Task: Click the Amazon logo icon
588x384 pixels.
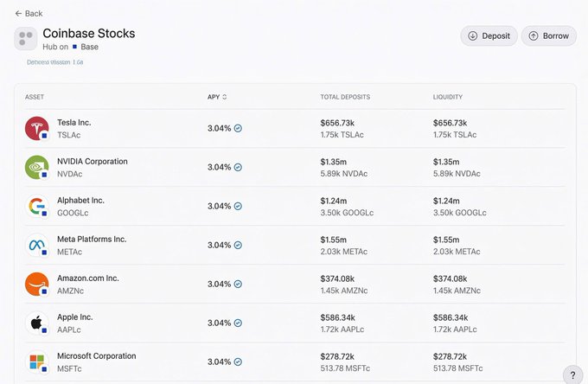Action: (x=36, y=284)
